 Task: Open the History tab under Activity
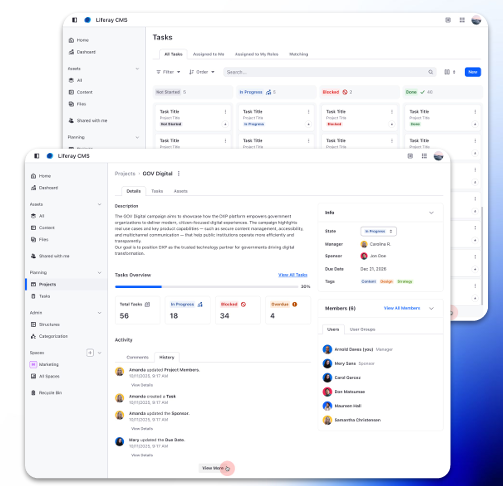167,357
